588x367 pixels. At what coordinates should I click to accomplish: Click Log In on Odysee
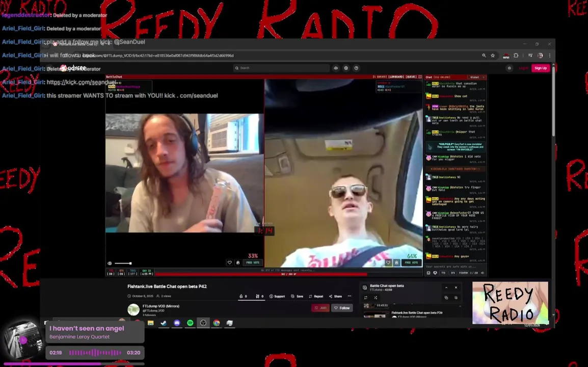click(x=523, y=68)
